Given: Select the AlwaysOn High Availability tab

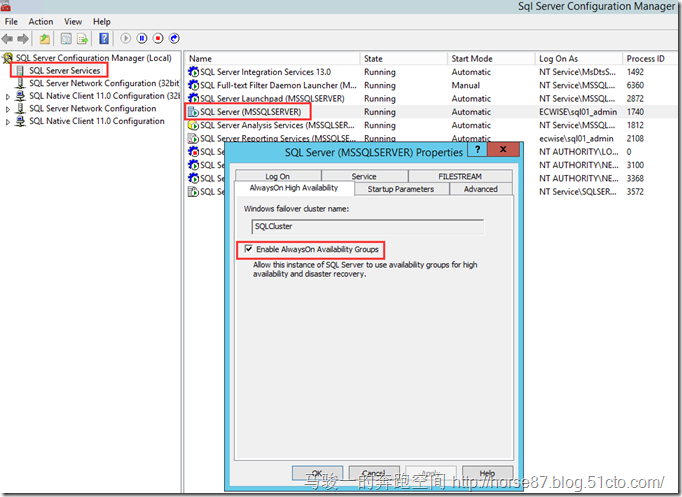Looking at the screenshot, I should pyautogui.click(x=294, y=188).
